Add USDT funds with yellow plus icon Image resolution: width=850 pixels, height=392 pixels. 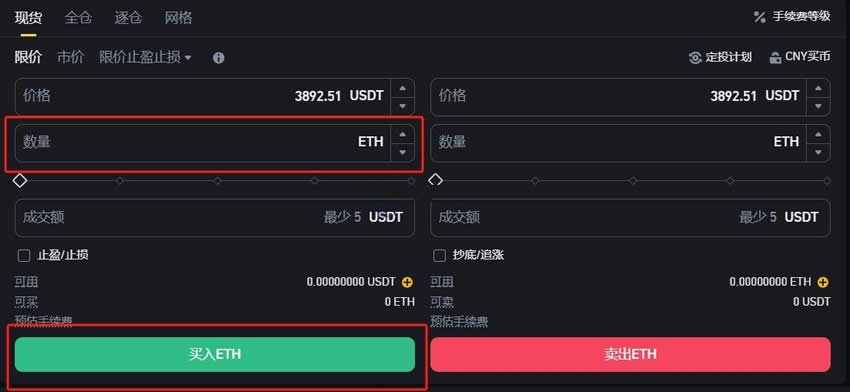click(x=407, y=282)
